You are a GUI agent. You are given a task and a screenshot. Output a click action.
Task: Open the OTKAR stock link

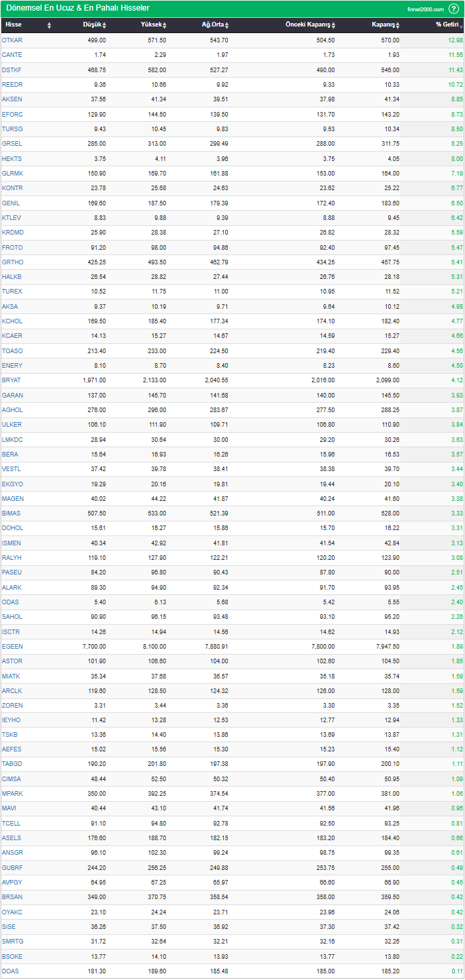(12, 40)
